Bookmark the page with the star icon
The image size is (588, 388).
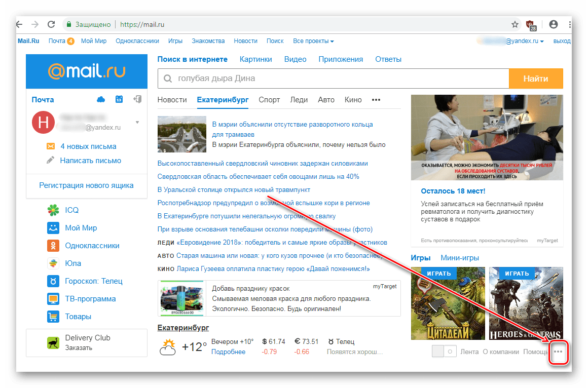pos(515,24)
